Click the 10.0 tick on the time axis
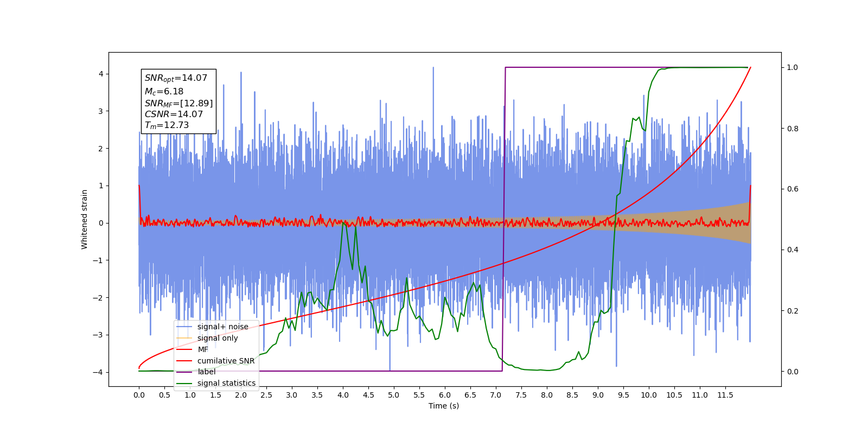The height and width of the screenshot is (434, 868). [x=649, y=395]
